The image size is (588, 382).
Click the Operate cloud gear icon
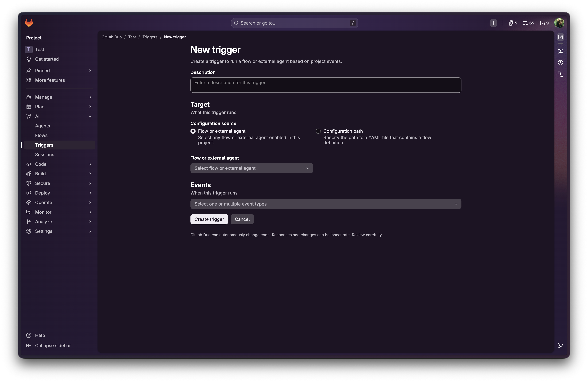pos(29,202)
